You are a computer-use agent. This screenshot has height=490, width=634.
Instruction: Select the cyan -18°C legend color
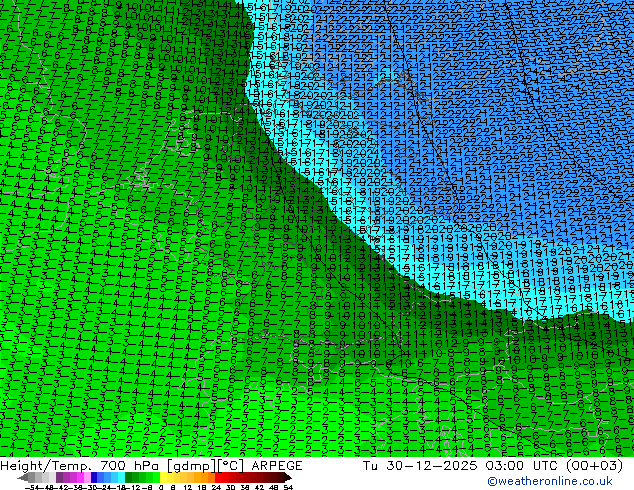coord(121,477)
